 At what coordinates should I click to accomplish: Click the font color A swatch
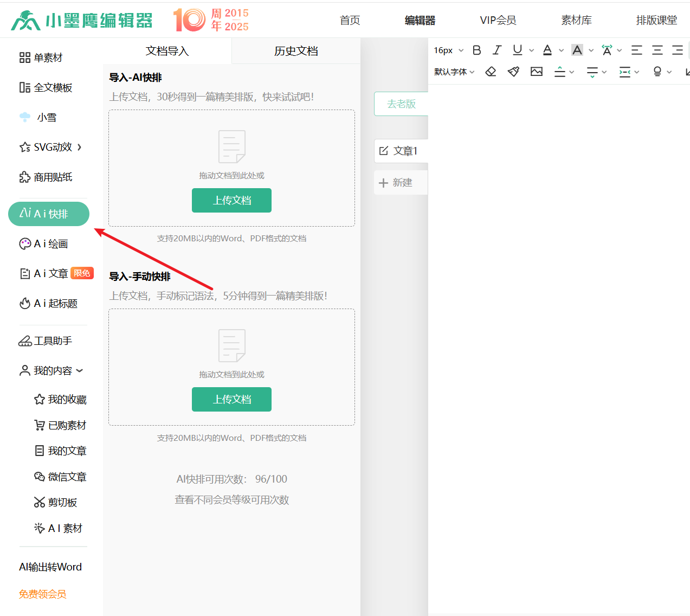[547, 50]
